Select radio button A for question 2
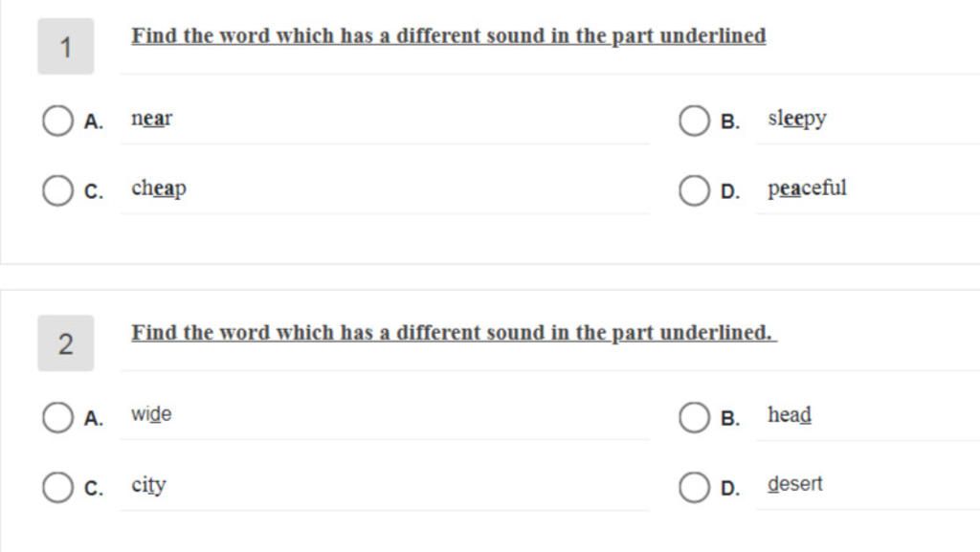 (57, 417)
